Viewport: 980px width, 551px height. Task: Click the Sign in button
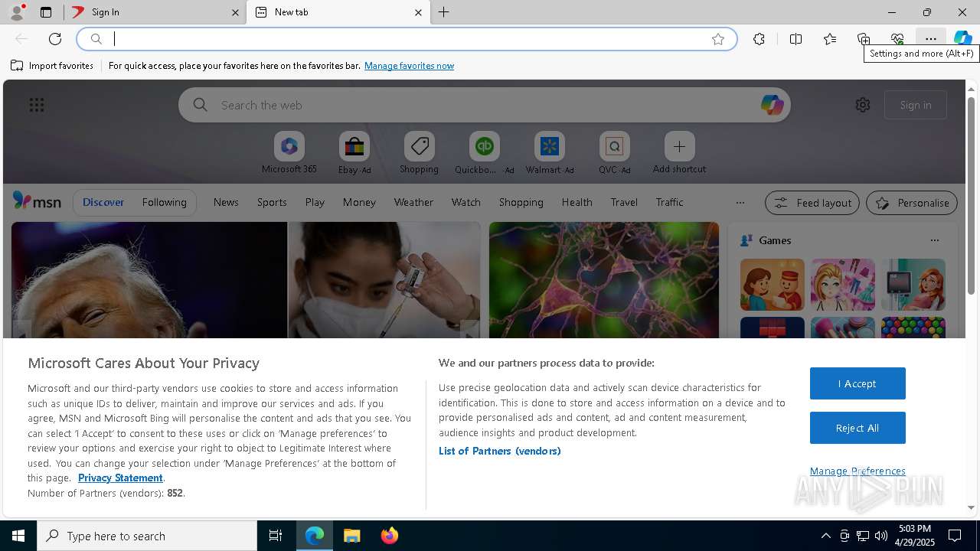coord(916,105)
